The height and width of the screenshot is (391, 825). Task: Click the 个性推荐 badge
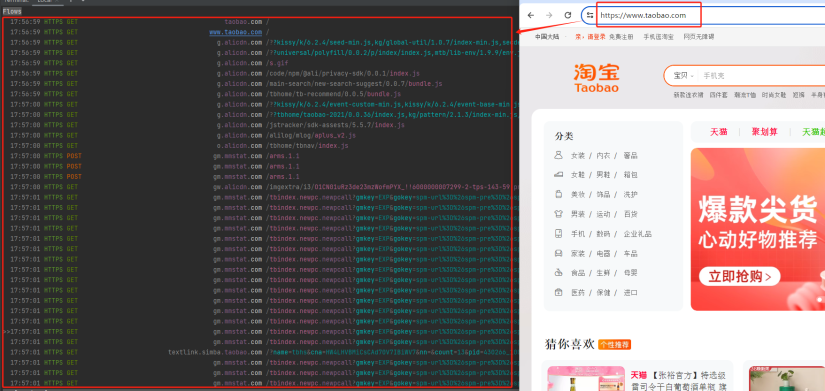614,345
